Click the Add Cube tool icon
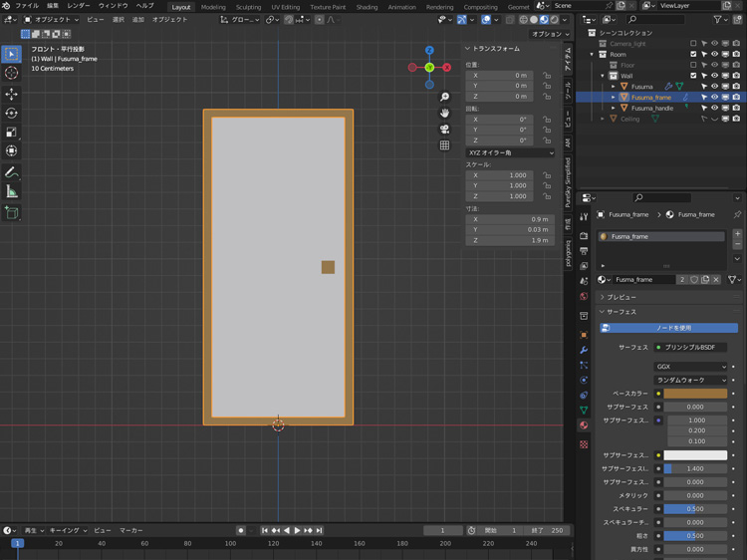Screen dimensions: 747x560 12,212
